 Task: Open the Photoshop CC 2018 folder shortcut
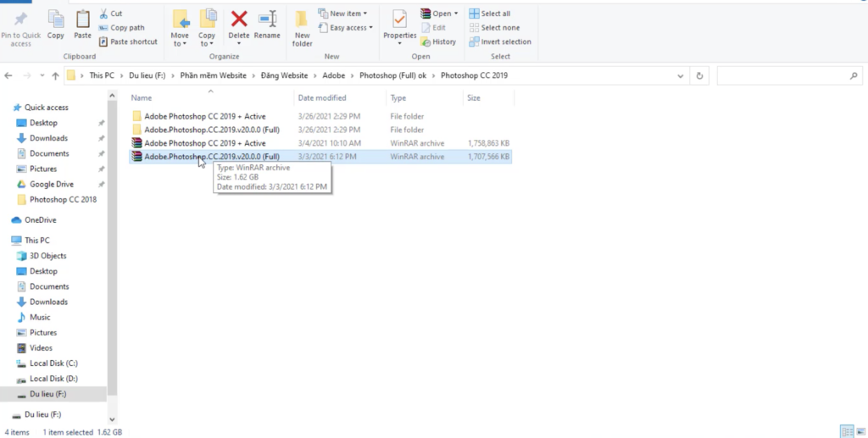point(63,200)
